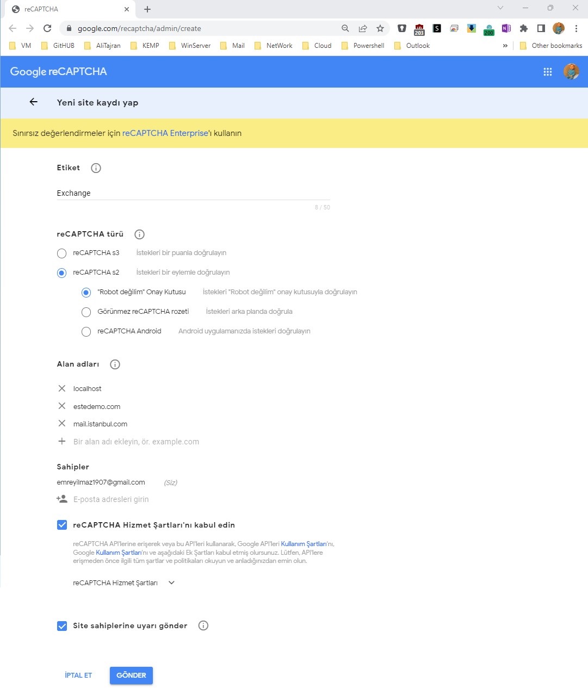Click the İPTAL ET cancel button

coord(78,675)
